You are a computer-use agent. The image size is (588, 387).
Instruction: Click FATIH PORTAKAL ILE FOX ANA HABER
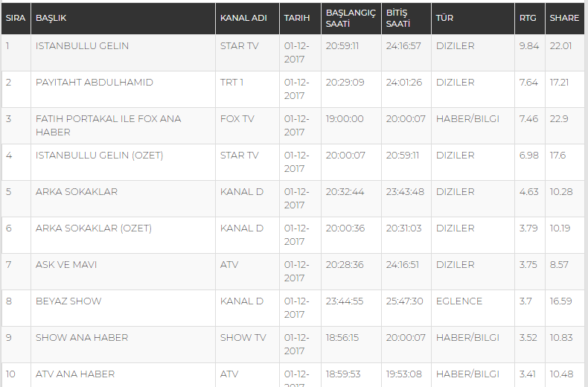pos(109,125)
